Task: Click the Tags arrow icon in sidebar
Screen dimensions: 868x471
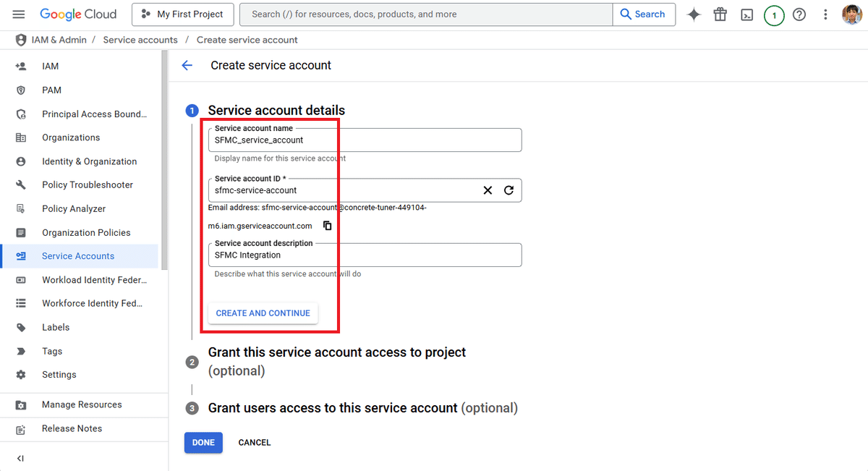Action: [x=21, y=351]
